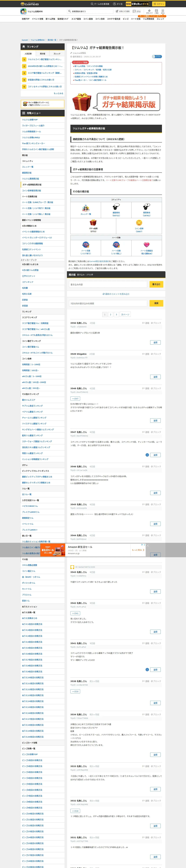Screen dimensions: 186x868
Task: Click ブロック on post 3550
Action: point(156,323)
